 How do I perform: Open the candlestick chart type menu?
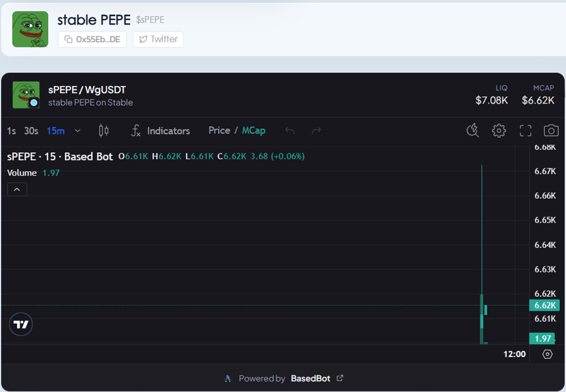pyautogui.click(x=104, y=131)
